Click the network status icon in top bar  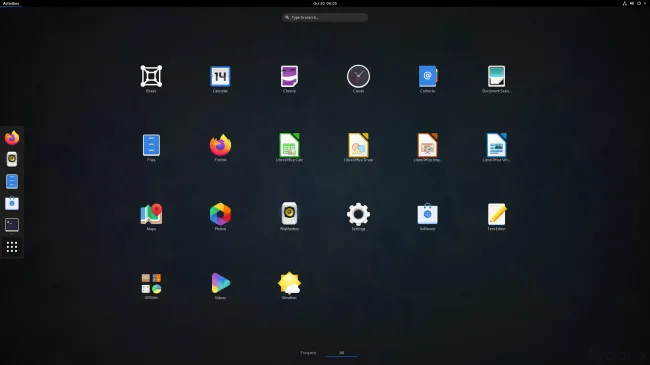pyautogui.click(x=624, y=3)
